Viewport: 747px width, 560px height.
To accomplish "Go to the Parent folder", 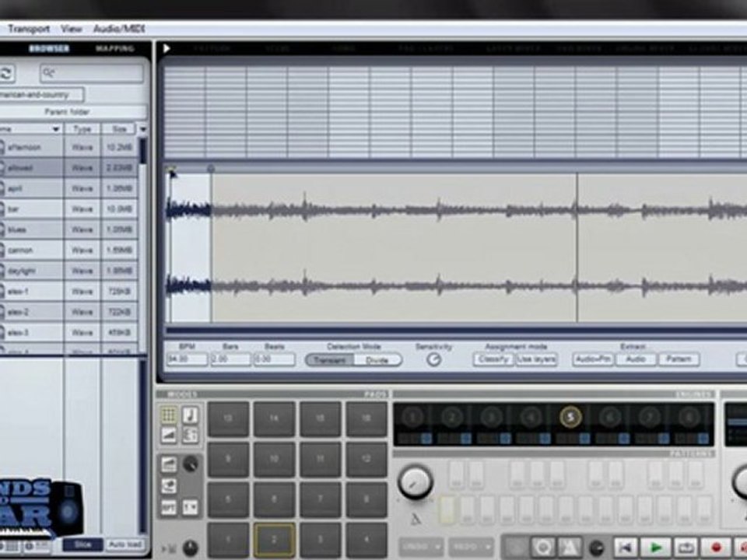I will pyautogui.click(x=67, y=112).
